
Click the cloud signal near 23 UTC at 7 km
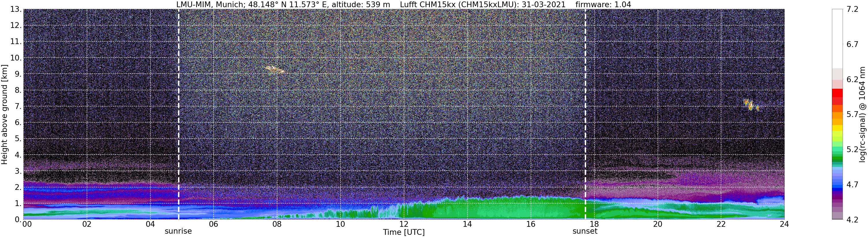pos(751,105)
